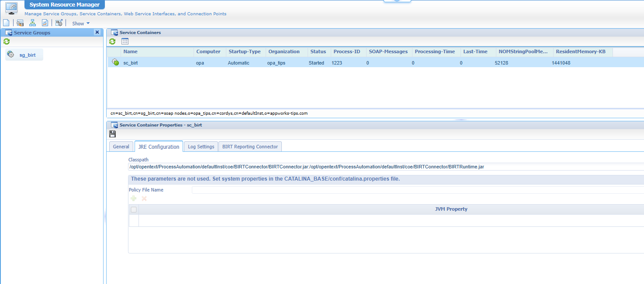Add a JVM property with the plus icon
The height and width of the screenshot is (284, 644).
coord(134,198)
